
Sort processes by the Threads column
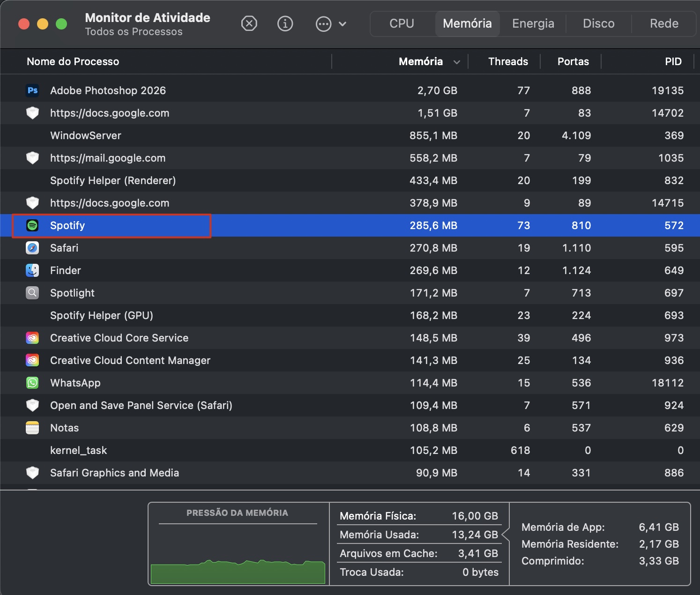[x=508, y=61]
